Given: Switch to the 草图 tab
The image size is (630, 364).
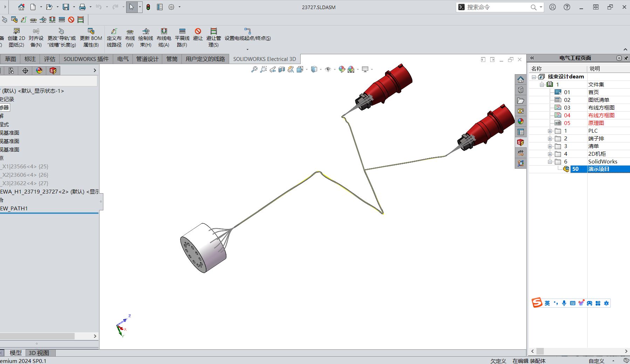Looking at the screenshot, I should click(x=11, y=59).
